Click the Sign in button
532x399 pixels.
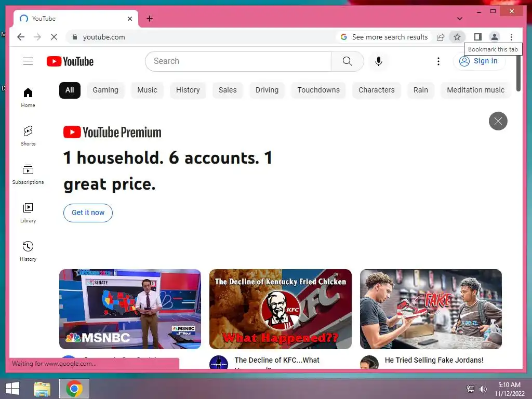(478, 61)
